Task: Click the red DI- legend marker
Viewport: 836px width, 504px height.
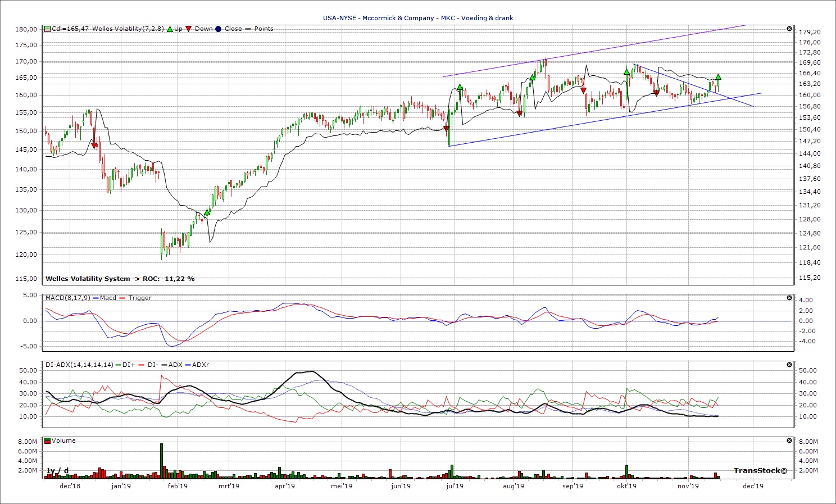Action: (x=143, y=365)
